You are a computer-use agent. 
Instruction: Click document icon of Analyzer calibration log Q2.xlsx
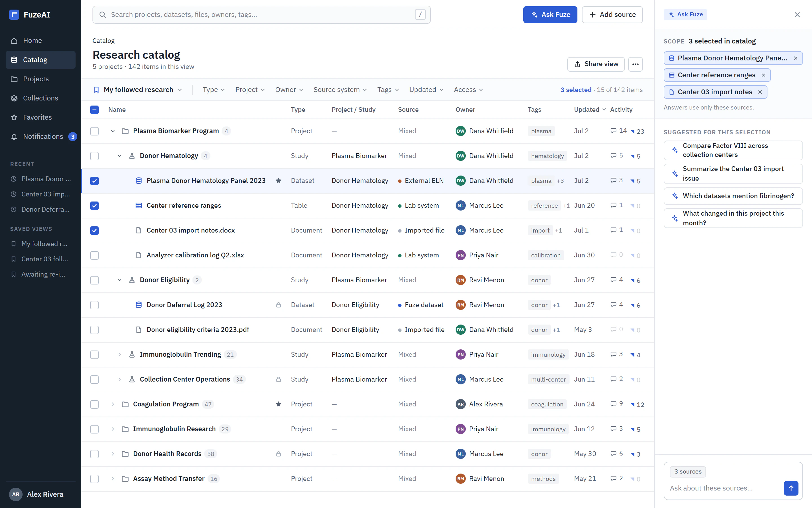point(138,255)
